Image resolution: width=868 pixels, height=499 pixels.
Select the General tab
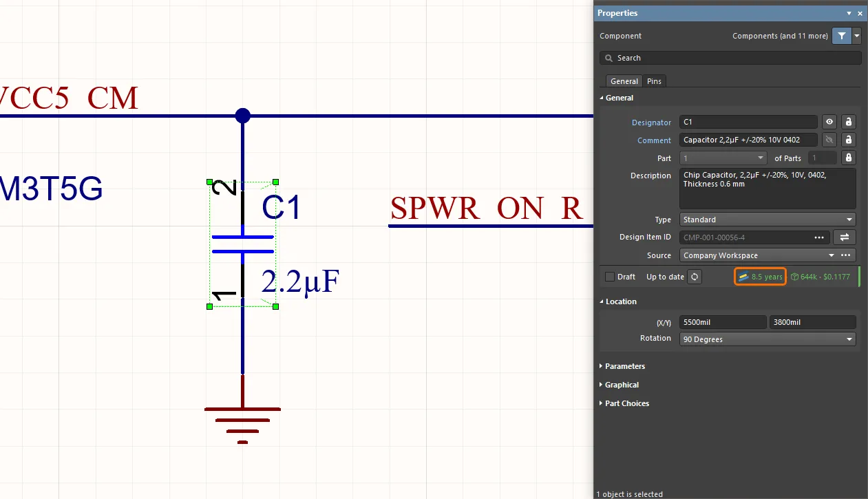coord(624,81)
